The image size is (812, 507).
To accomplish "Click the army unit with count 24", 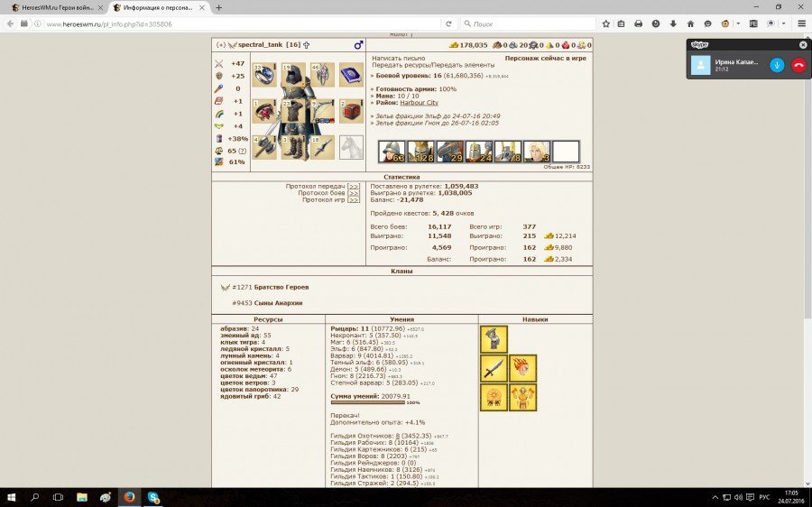I will [x=478, y=152].
